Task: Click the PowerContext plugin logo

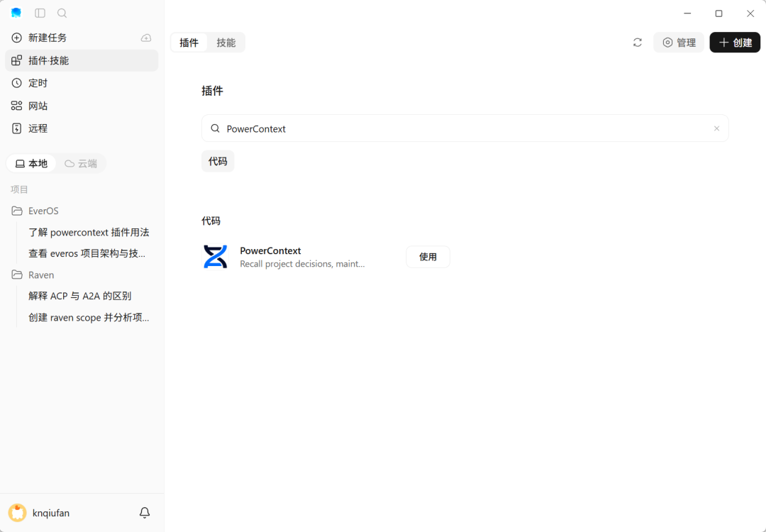Action: [x=216, y=257]
